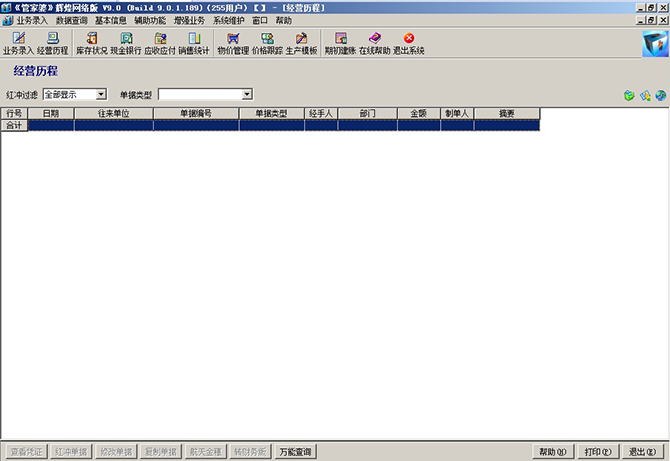Image resolution: width=670 pixels, height=461 pixels.
Task: Expand the 单据类型 dropdown
Action: (x=247, y=94)
